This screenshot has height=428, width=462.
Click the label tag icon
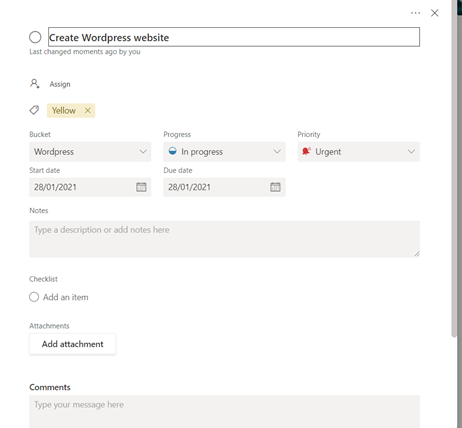(x=34, y=110)
